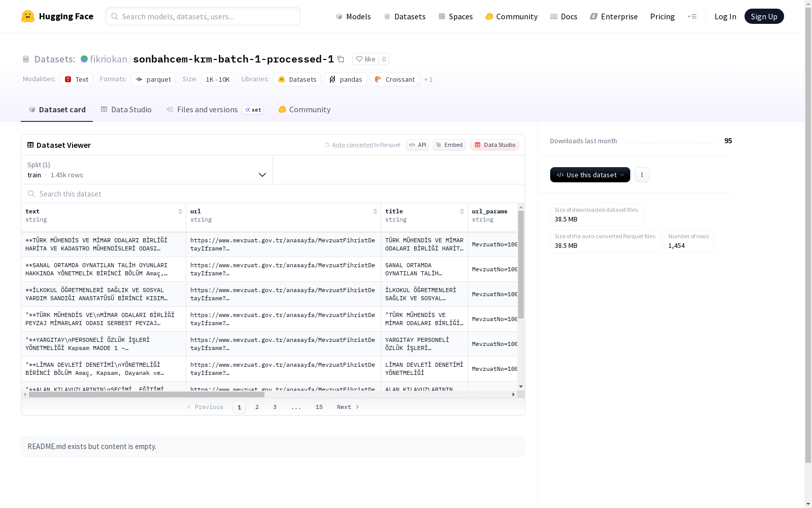
Task: Show the +1 additional libraries
Action: pos(428,79)
